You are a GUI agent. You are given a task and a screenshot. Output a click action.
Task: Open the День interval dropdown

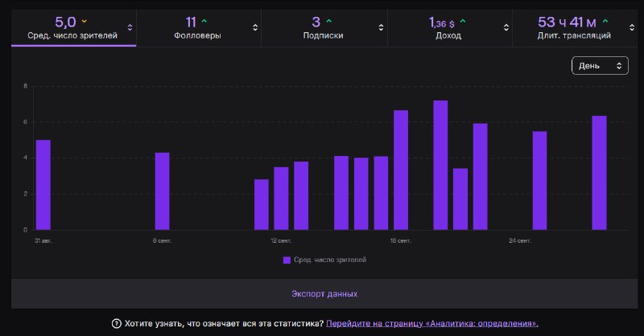600,66
